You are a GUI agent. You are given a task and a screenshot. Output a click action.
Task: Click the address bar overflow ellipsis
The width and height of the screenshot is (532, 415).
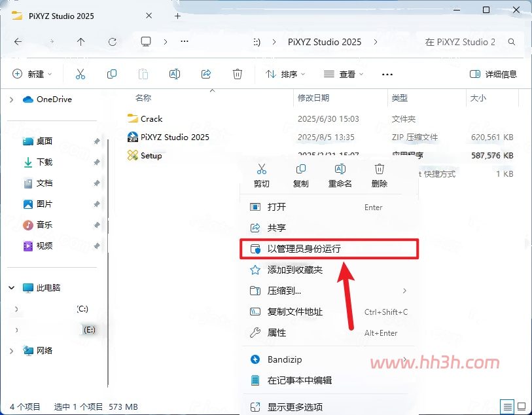(185, 41)
